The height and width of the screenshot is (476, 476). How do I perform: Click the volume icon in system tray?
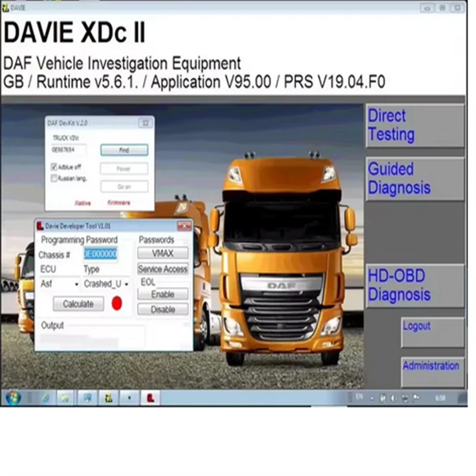pyautogui.click(x=394, y=397)
